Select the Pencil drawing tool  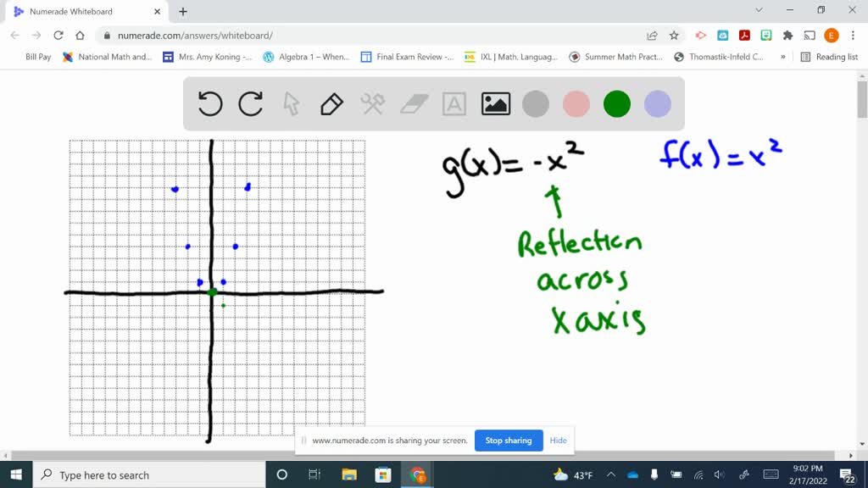[331, 103]
